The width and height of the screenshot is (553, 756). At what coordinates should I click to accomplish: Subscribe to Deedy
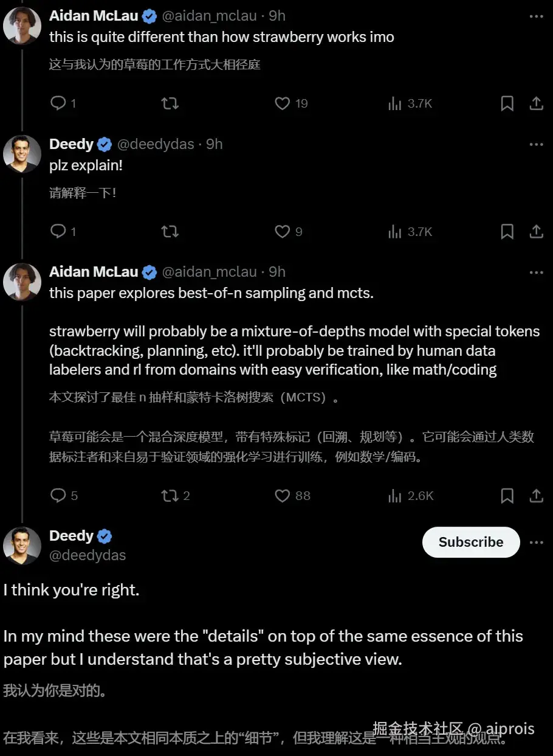(471, 542)
